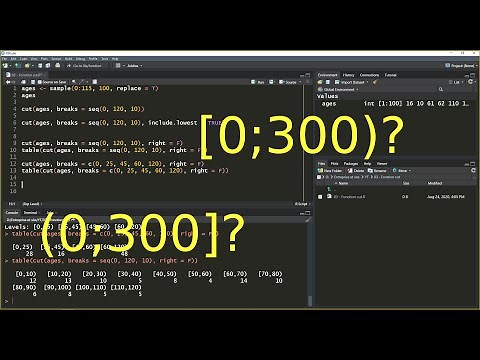Toggle checkbox for the .R file row
This screenshot has height=360, width=480.
tap(320, 197)
